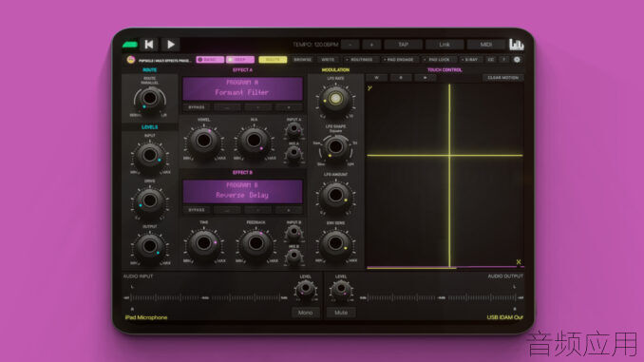644x362 pixels.
Task: Toggle BYPASS for Effect A
Action: click(x=197, y=107)
